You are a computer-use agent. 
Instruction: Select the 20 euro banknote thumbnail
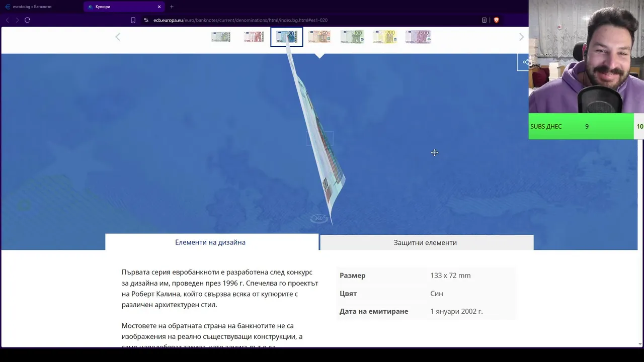tap(287, 37)
